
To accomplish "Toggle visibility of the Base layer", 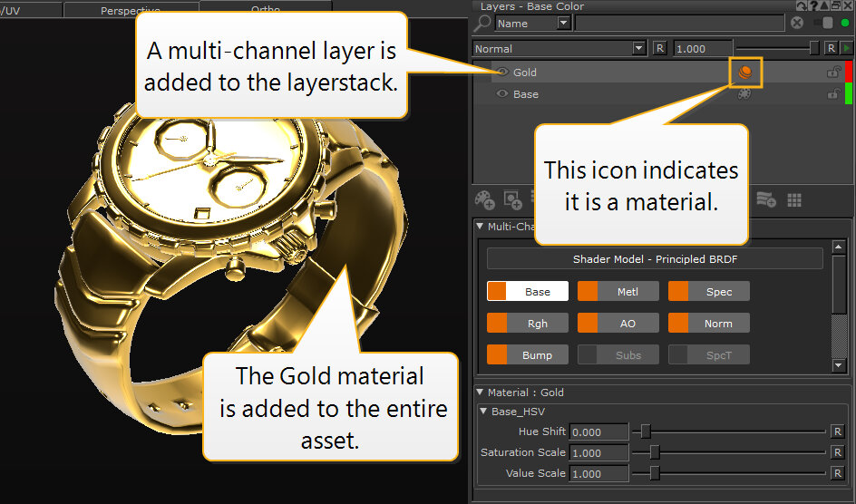I will 502,94.
